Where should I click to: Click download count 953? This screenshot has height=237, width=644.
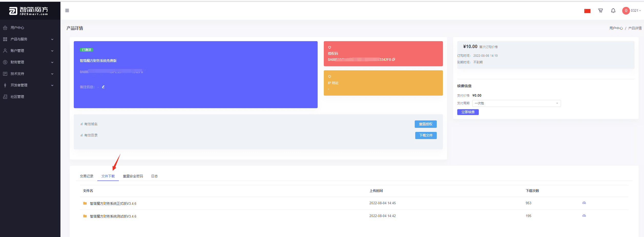click(x=528, y=203)
